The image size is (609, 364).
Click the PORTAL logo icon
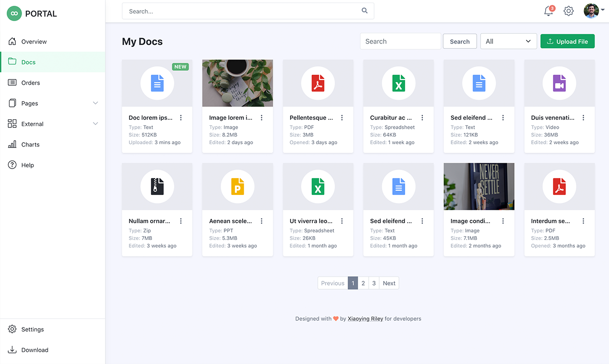pos(14,13)
